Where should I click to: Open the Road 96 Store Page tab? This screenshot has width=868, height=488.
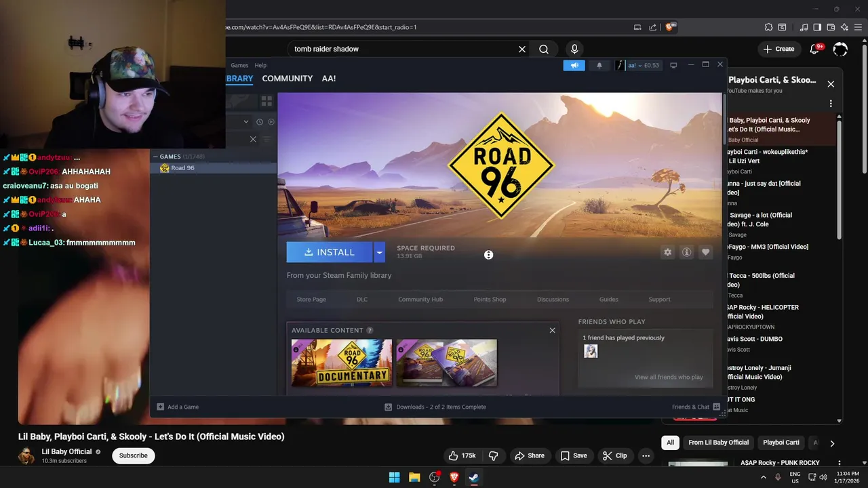click(311, 299)
